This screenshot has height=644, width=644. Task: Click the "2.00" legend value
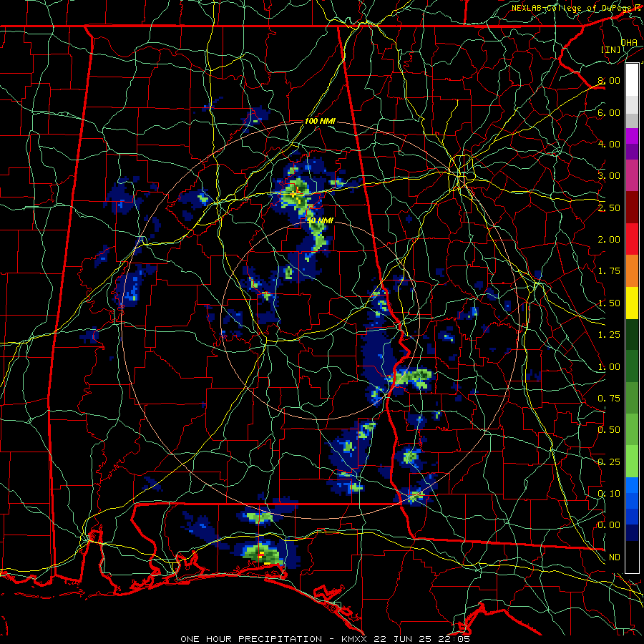[609, 240]
